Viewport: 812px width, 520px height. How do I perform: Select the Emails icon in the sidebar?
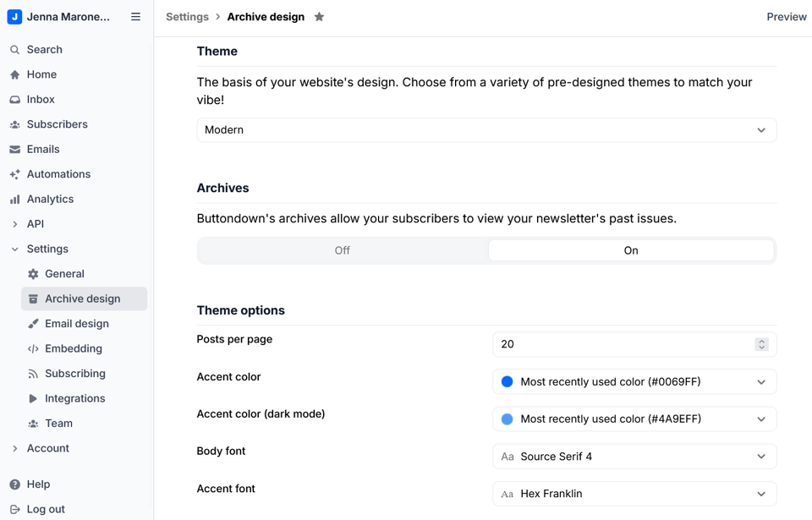pyautogui.click(x=14, y=149)
